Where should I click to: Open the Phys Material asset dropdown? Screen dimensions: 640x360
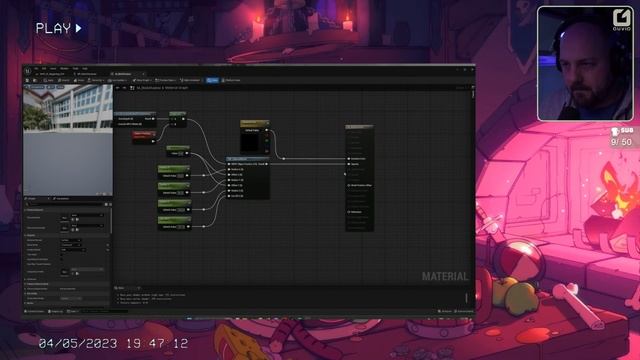(x=87, y=215)
